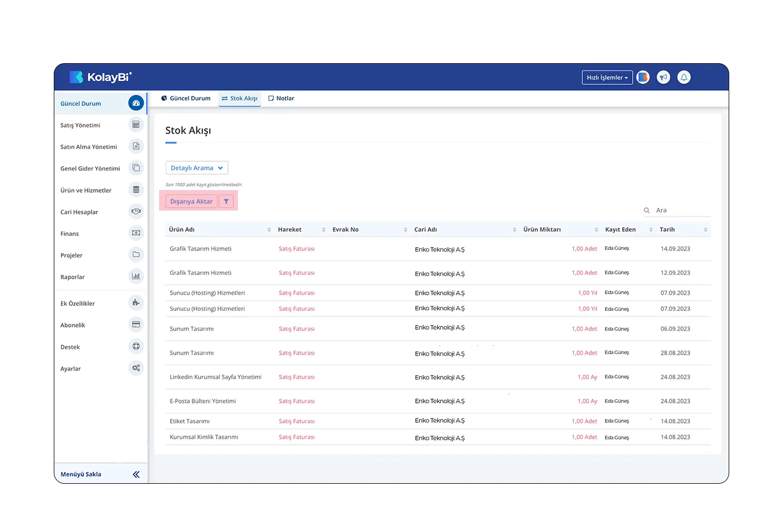The height and width of the screenshot is (532, 783).
Task: Open Genel Gider Yönetimi menu item
Action: [x=90, y=168]
